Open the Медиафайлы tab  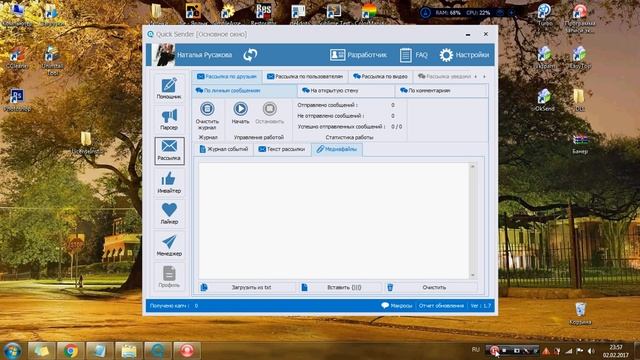pyautogui.click(x=337, y=149)
